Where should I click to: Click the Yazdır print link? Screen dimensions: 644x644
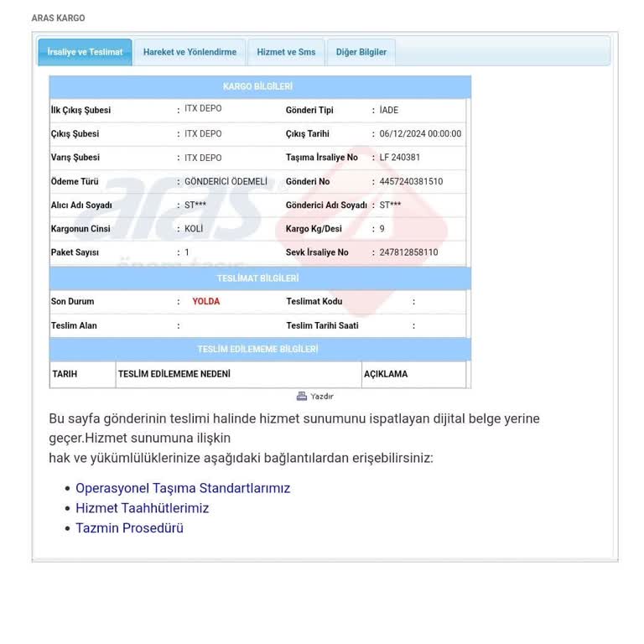322,397
